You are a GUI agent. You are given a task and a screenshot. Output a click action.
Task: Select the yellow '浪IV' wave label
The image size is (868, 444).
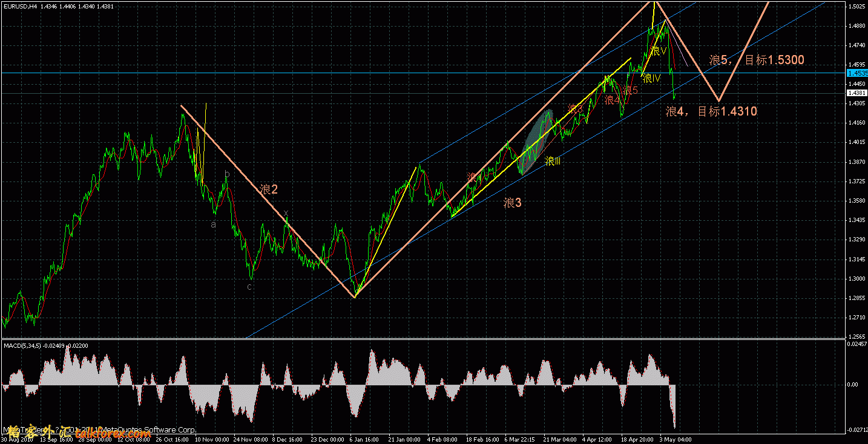pos(651,78)
